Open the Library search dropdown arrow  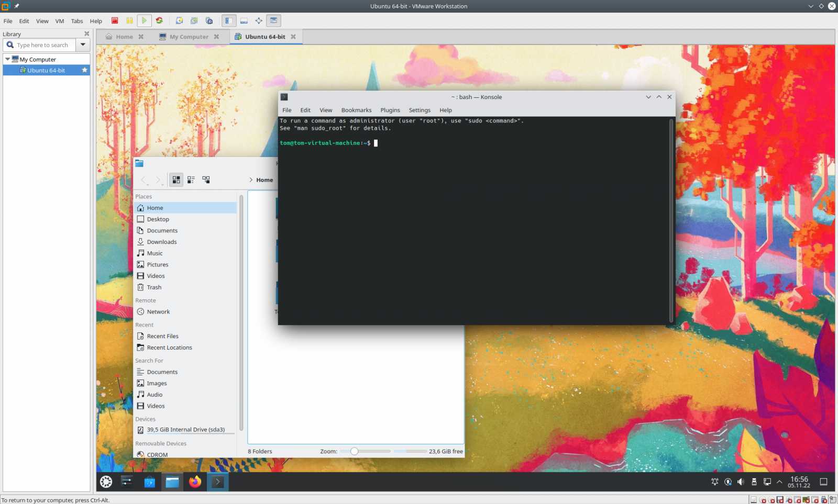point(83,45)
